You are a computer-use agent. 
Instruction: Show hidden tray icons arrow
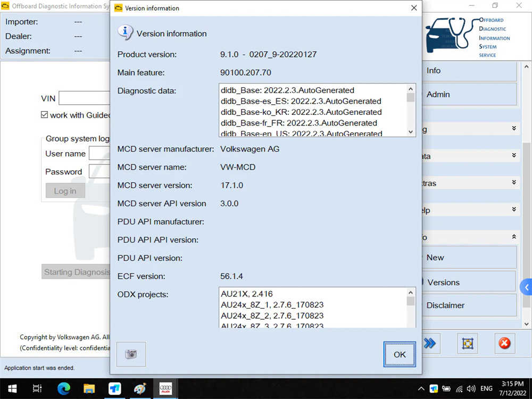pos(421,389)
